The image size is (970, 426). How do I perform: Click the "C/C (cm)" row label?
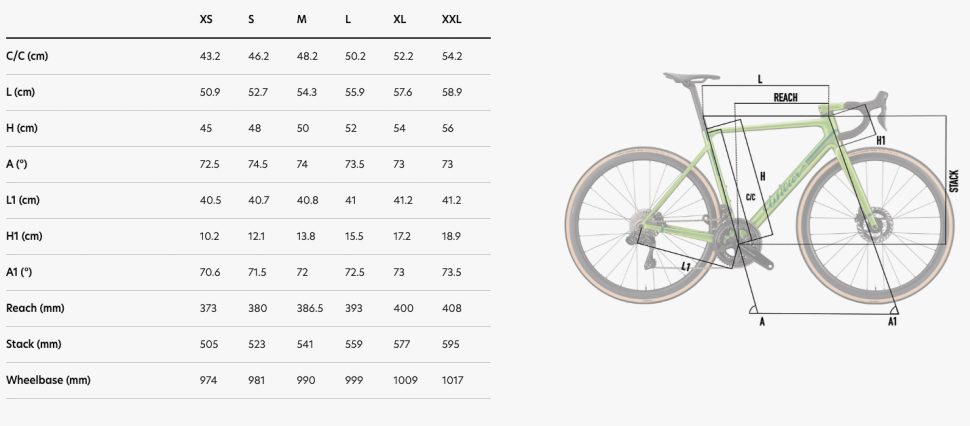click(x=27, y=56)
